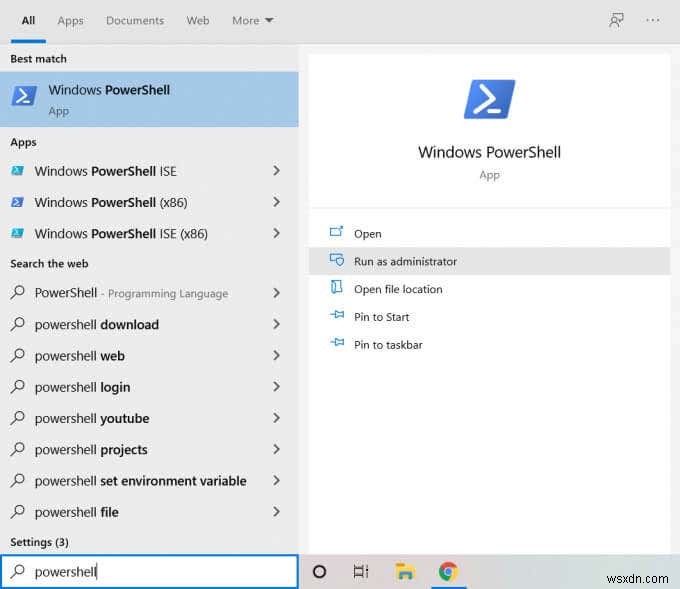
Task: Select Open in the preview actions
Action: click(490, 233)
